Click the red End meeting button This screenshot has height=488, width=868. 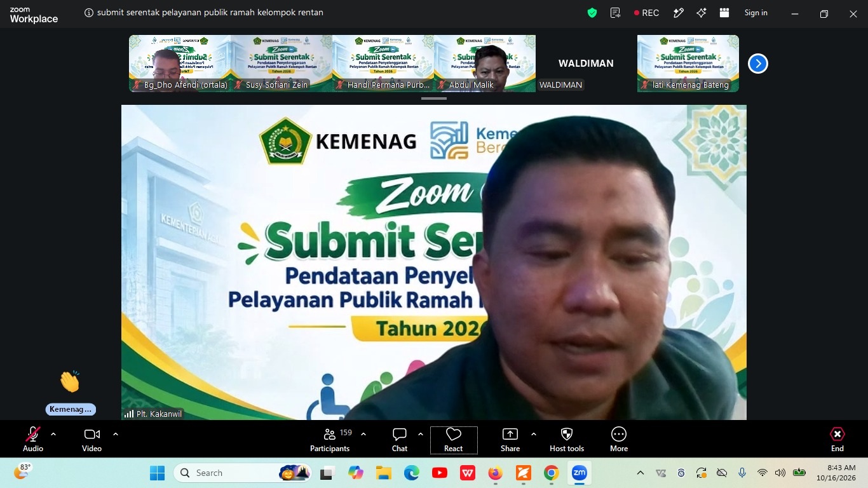837,440
